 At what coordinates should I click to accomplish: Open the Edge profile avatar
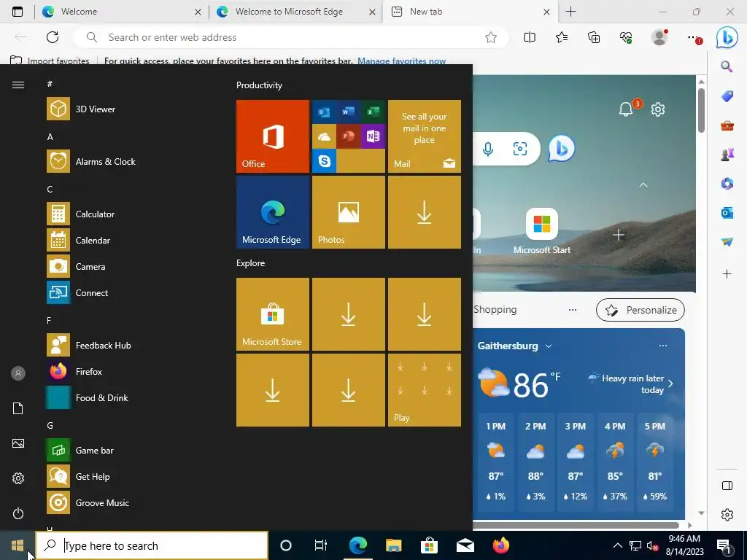tap(659, 37)
